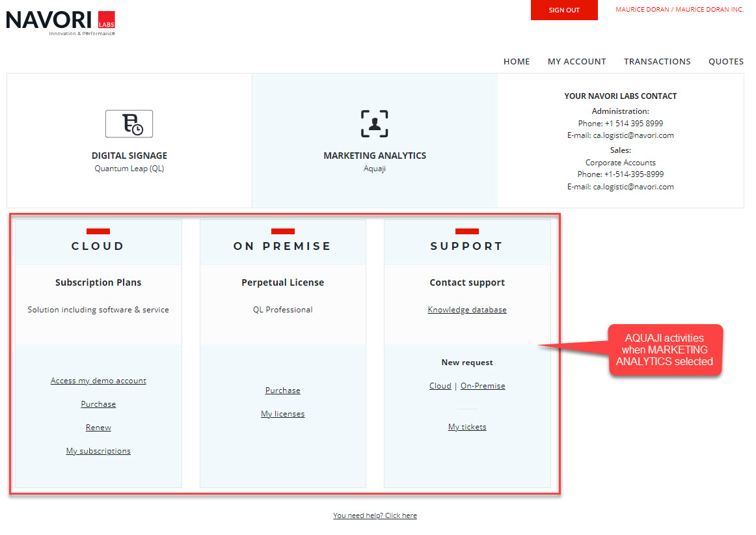This screenshot has width=756, height=535.
Task: Click the Renew subscription link
Action: click(x=98, y=428)
